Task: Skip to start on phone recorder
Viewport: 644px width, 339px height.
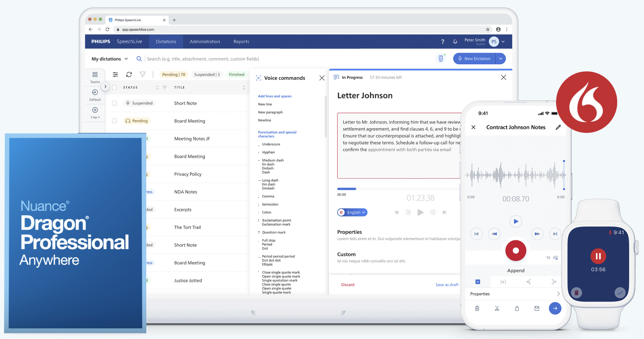Action: click(x=476, y=234)
